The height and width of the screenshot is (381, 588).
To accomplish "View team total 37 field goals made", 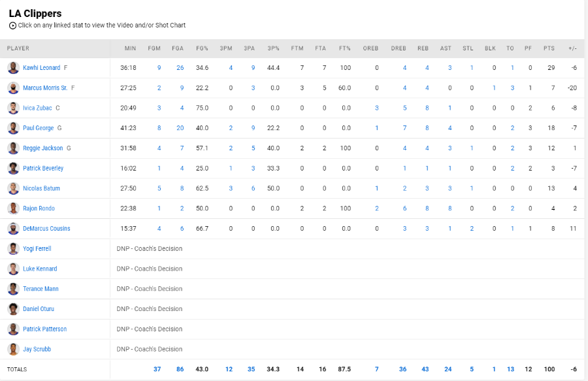I will point(157,369).
